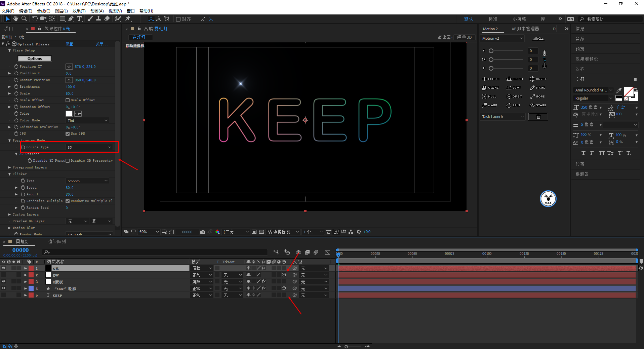Toggle the snapping (对齐) checkbox in toolbar
The height and width of the screenshot is (349, 644).
click(x=178, y=19)
